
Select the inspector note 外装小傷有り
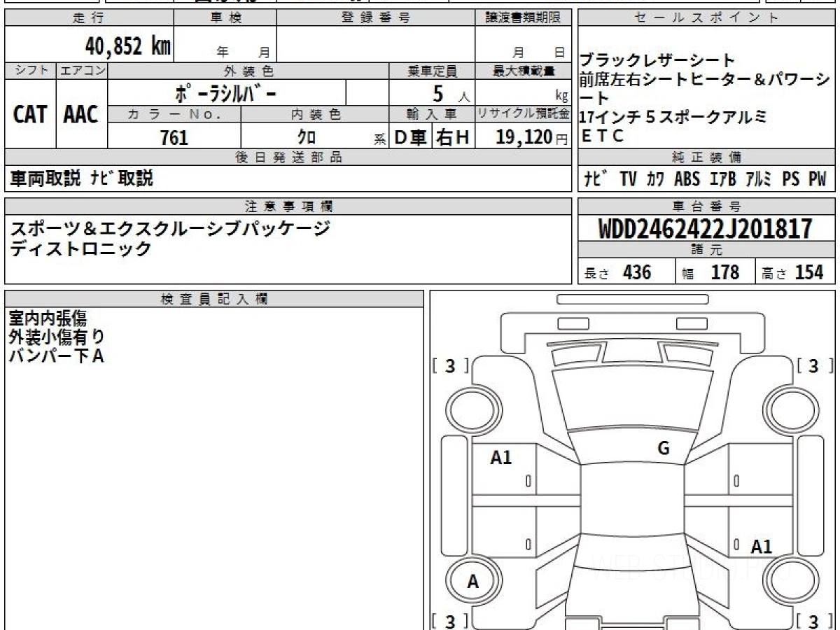coord(57,337)
